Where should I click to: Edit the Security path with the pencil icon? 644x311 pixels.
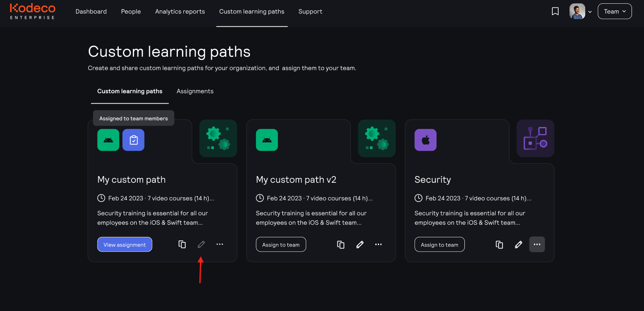(518, 244)
